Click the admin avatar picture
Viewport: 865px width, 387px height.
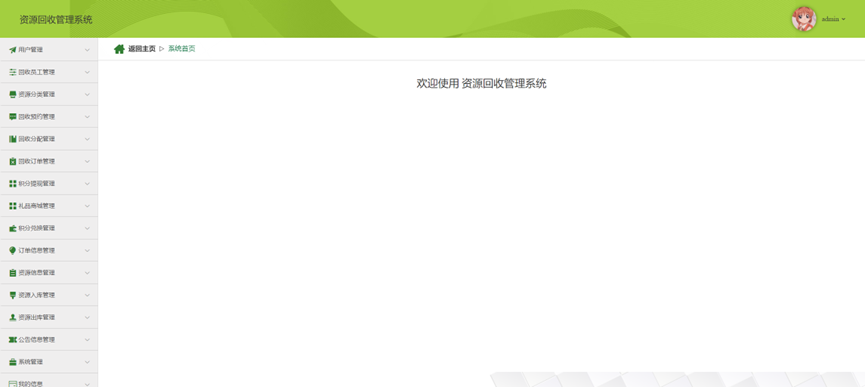click(804, 19)
